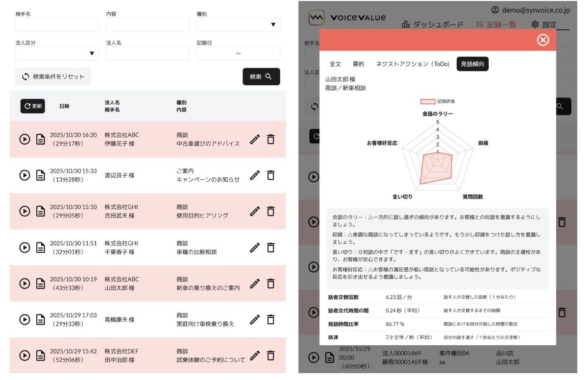Play the 伊藤花子 recording
Screen dimensions: 588x380
point(24,139)
